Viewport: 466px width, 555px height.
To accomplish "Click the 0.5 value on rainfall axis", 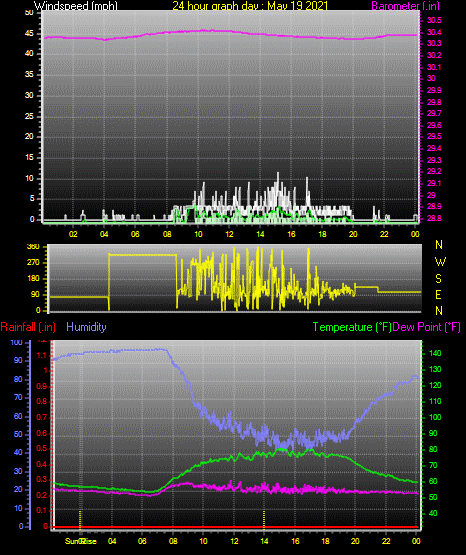I will (42, 448).
